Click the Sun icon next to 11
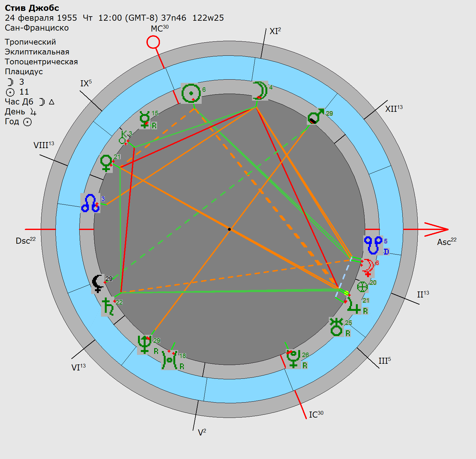The image size is (476, 459). [x=10, y=92]
